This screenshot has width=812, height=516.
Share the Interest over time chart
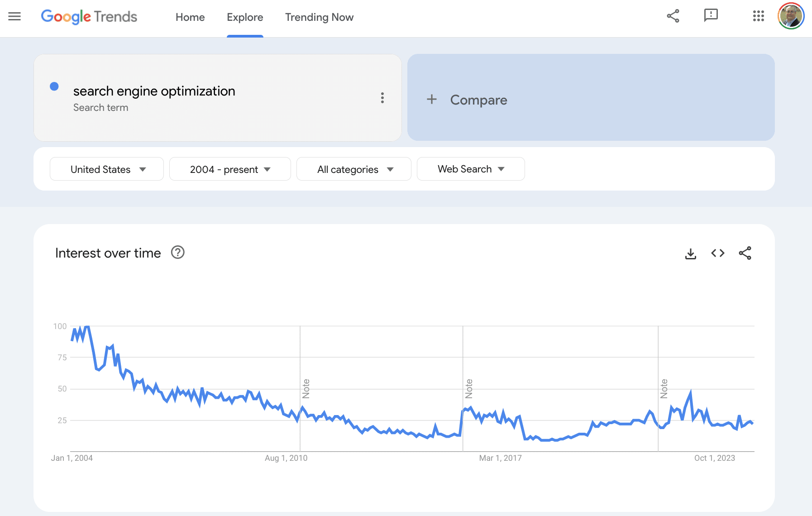745,253
